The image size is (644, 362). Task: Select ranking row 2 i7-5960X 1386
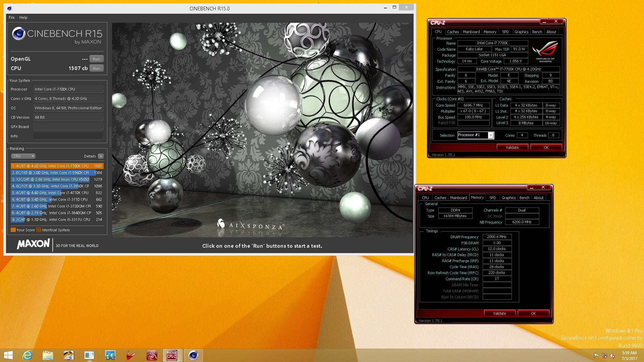[57, 173]
